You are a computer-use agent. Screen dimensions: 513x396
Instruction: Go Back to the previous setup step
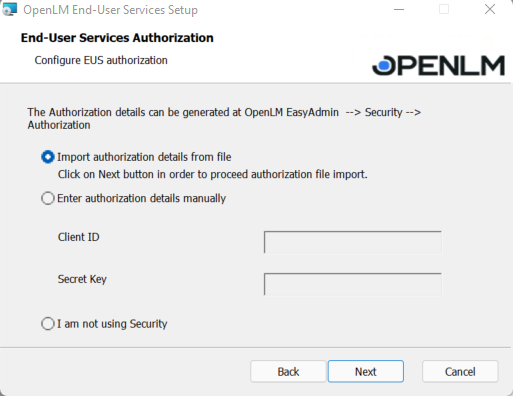[288, 371]
